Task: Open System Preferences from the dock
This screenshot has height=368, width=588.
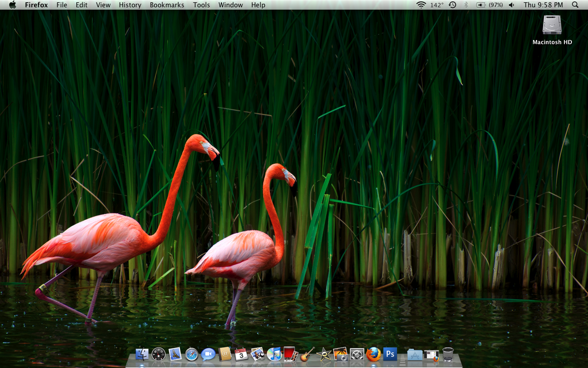Action: pyautogui.click(x=357, y=354)
